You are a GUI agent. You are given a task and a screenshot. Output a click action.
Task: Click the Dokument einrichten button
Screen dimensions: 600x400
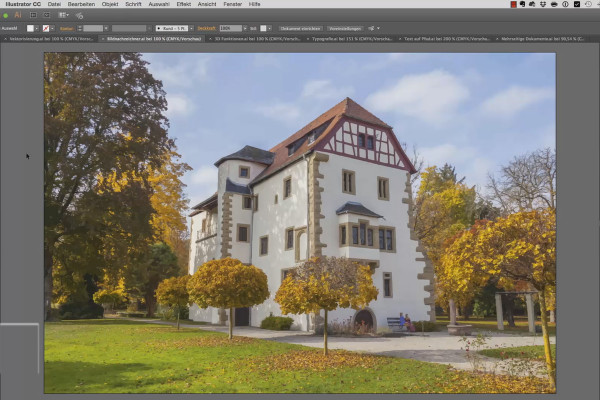(x=300, y=28)
